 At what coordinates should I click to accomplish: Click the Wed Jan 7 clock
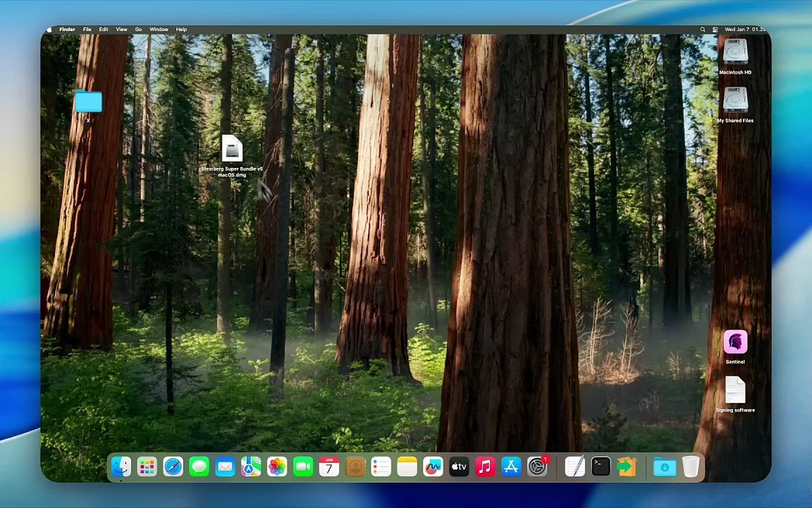744,30
